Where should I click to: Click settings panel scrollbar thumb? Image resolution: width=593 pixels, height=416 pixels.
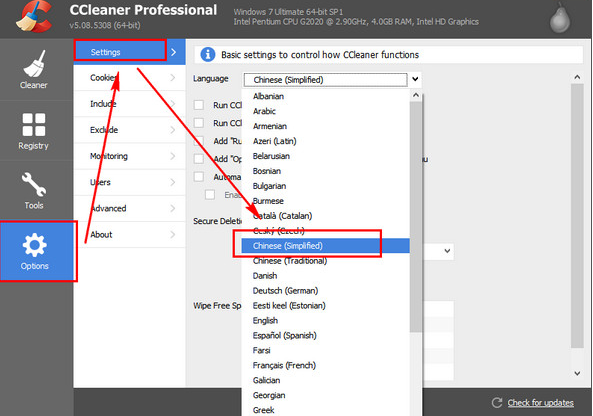pyautogui.click(x=577, y=216)
